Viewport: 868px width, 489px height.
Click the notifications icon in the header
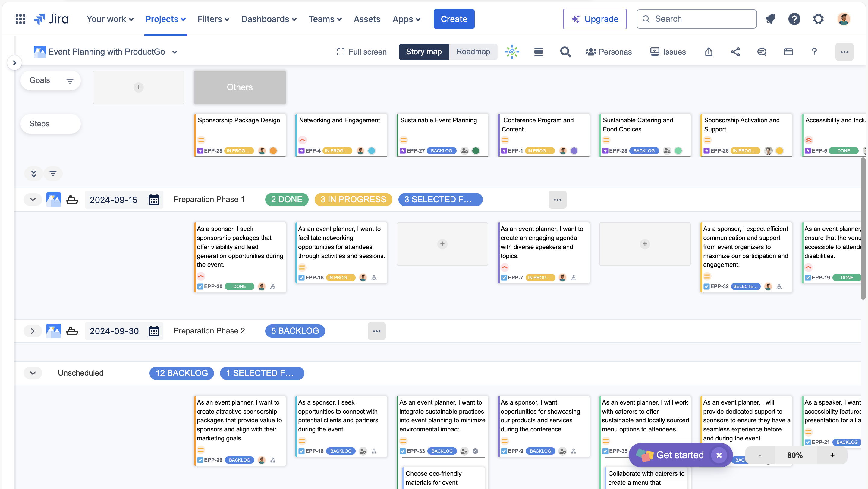point(770,19)
